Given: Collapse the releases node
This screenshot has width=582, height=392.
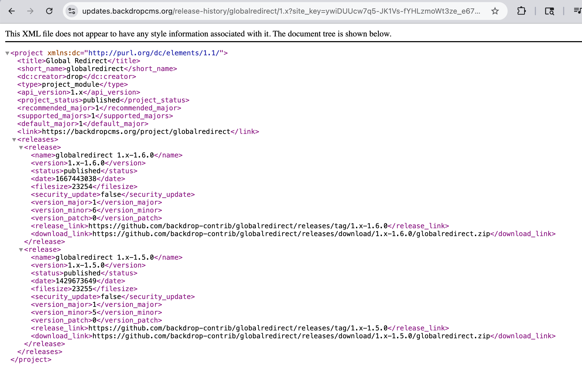Looking at the screenshot, I should (14, 140).
